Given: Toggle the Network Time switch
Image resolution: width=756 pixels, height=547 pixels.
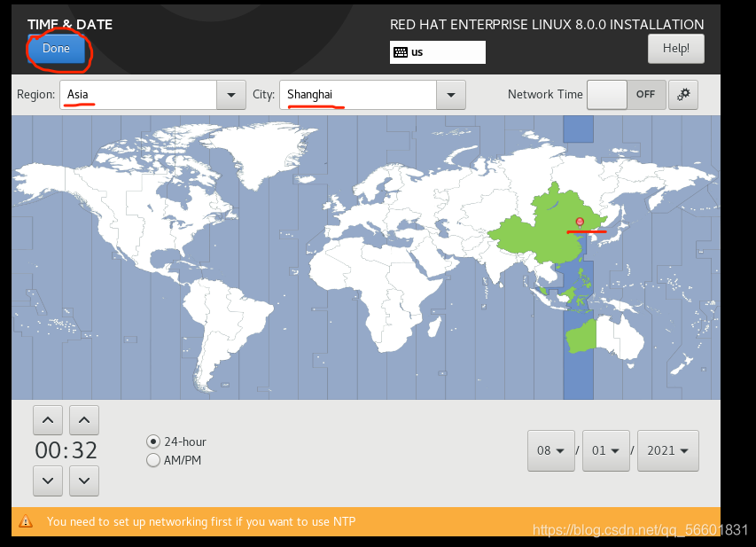Looking at the screenshot, I should [x=627, y=95].
